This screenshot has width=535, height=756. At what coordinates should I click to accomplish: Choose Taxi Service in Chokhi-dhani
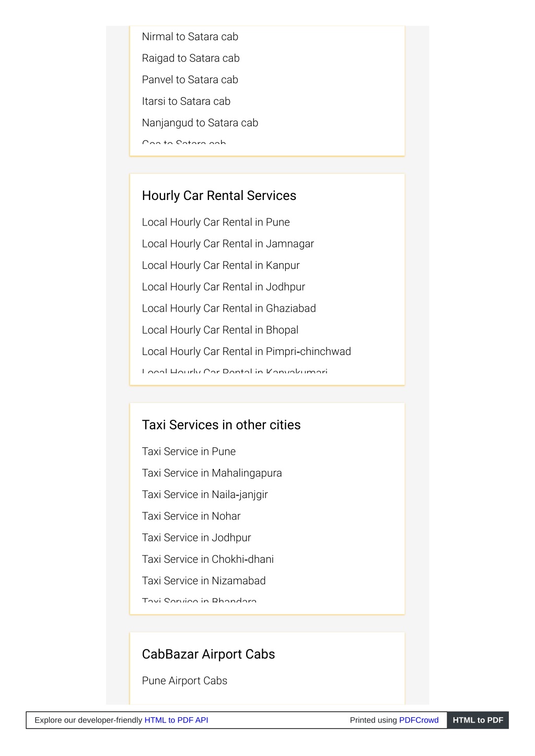[208, 559]
